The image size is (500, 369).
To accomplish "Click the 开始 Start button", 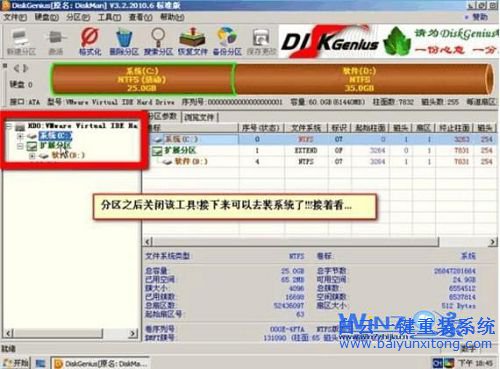I will [16, 363].
